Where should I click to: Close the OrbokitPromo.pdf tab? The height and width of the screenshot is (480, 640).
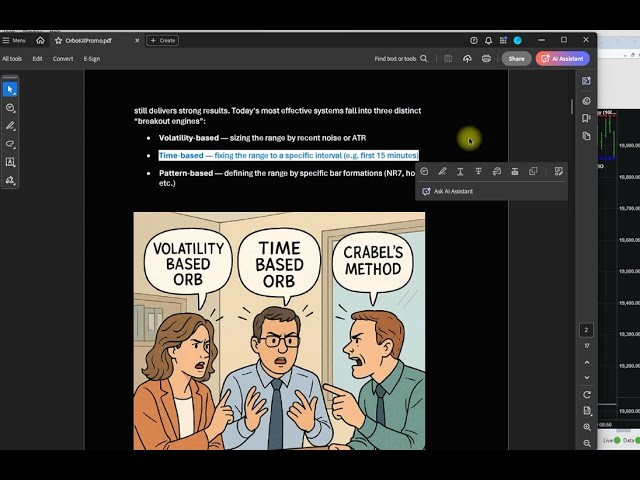click(x=137, y=40)
